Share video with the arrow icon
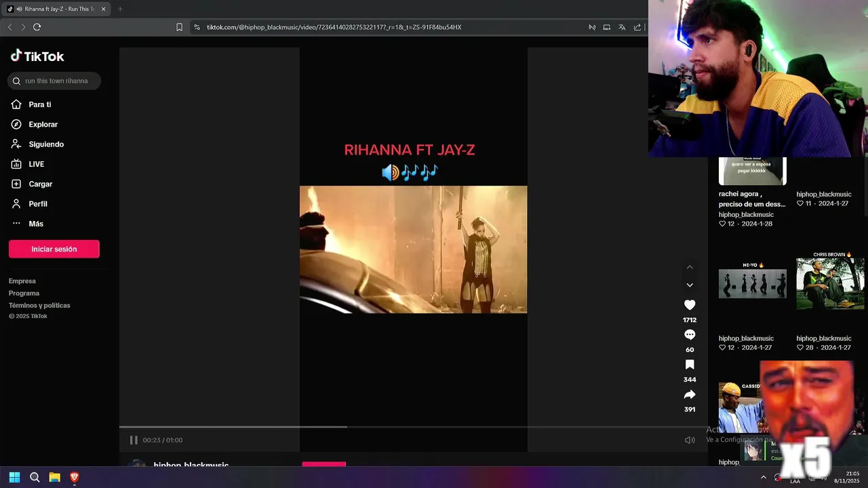The width and height of the screenshot is (868, 488). coord(690,394)
